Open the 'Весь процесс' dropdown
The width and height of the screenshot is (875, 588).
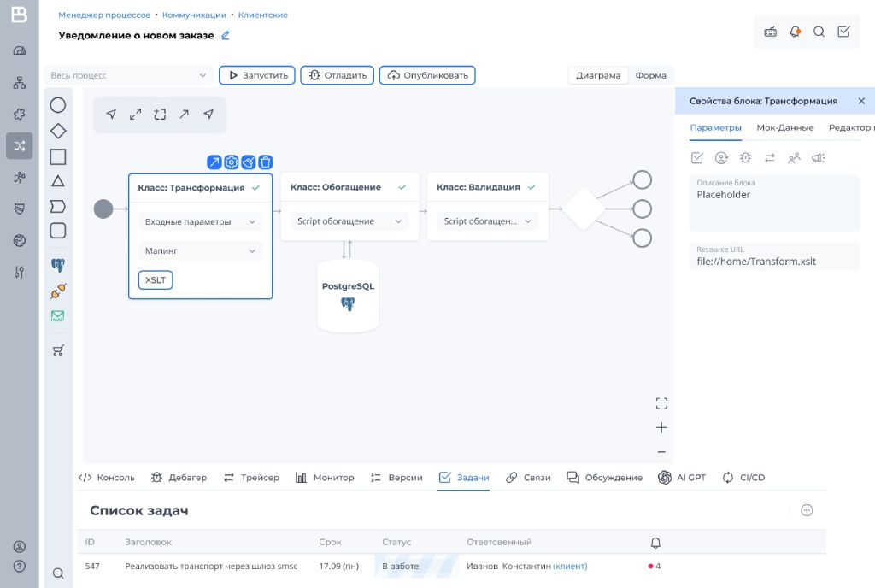pyautogui.click(x=128, y=75)
